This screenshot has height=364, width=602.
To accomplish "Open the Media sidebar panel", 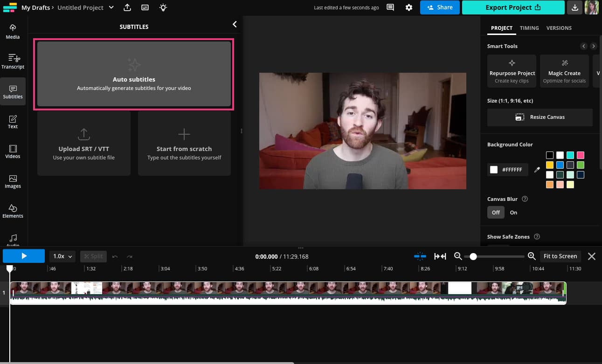I will pos(13,31).
